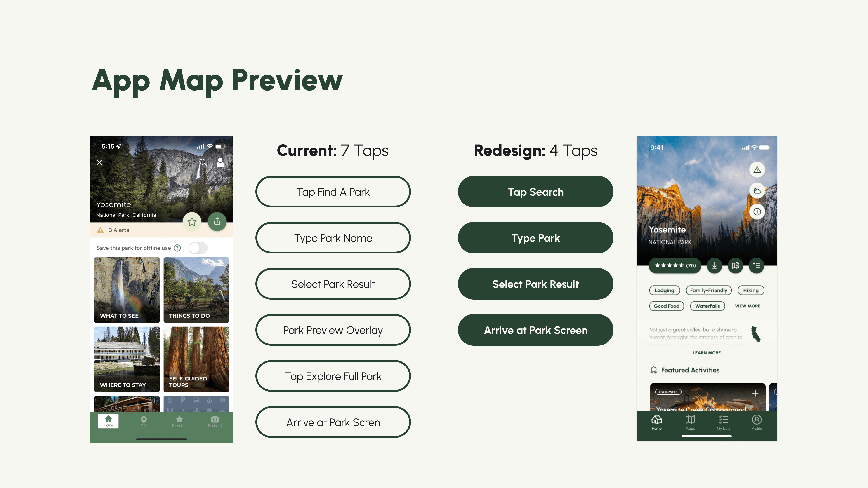
Task: Open the 3 Alerts banner
Action: 119,230
